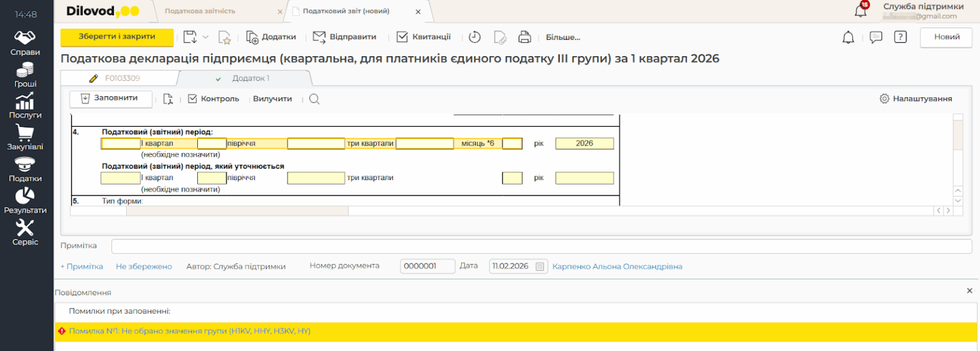
Task: Open the history clock icon
Action: point(474,37)
